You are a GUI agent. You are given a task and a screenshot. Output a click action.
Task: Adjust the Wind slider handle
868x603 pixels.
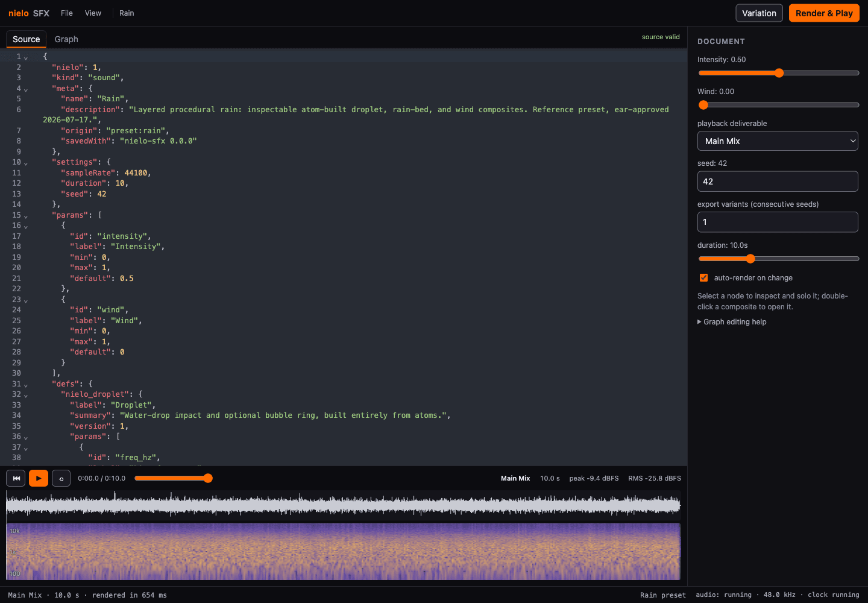(703, 105)
